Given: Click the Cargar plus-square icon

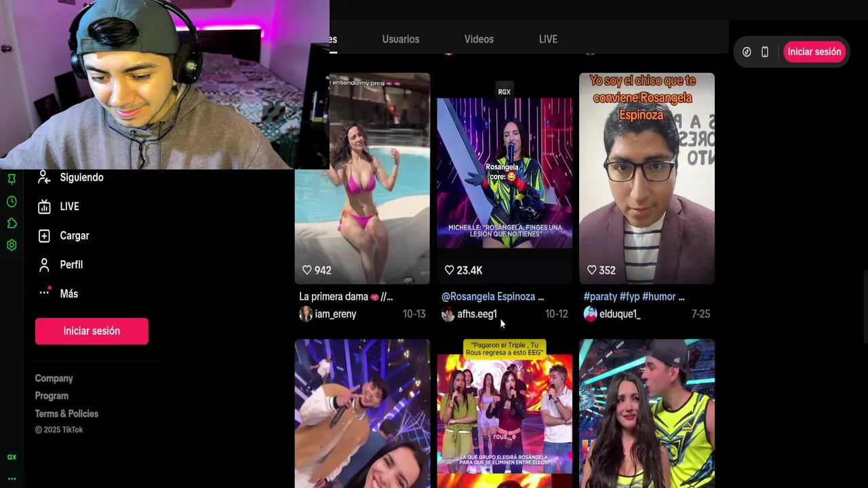Looking at the screenshot, I should pyautogui.click(x=44, y=236).
